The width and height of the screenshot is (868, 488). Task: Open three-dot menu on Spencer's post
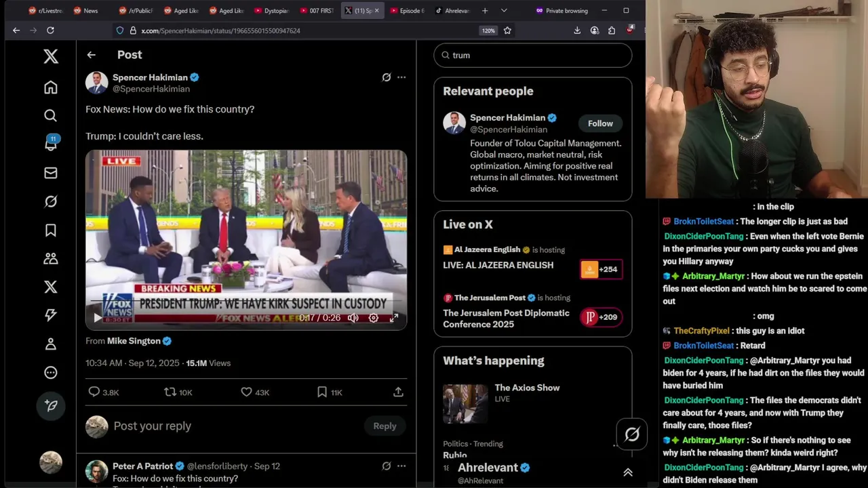point(401,77)
